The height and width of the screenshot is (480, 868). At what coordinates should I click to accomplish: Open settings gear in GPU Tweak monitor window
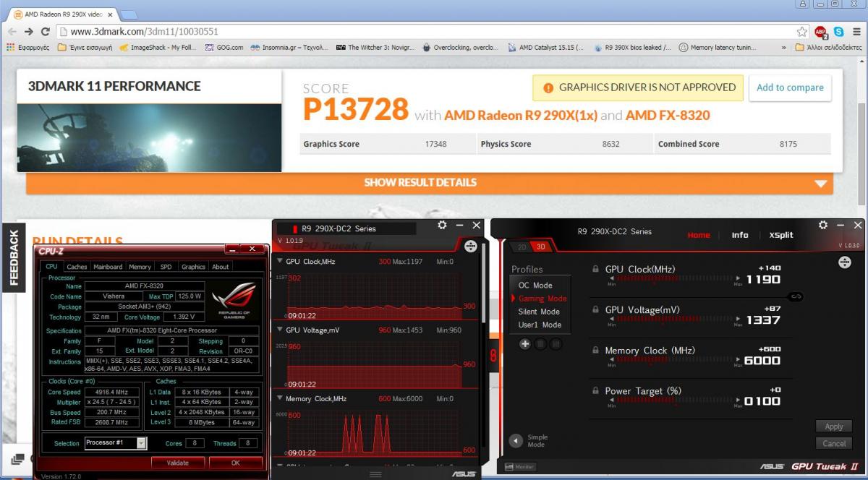coord(442,226)
